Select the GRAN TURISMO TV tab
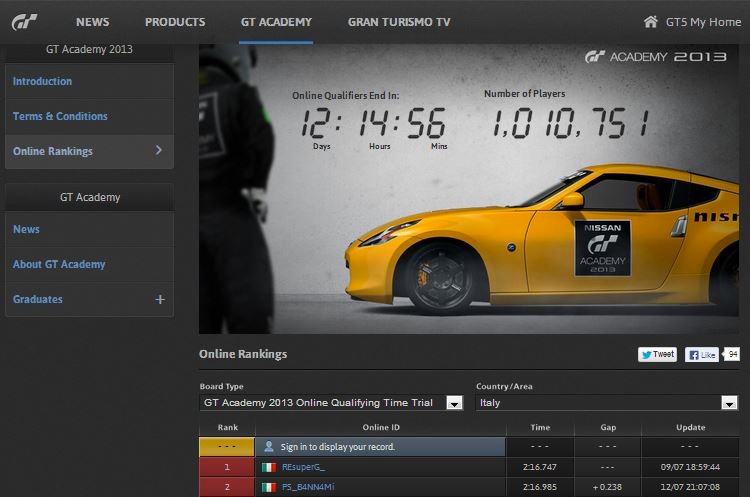The image size is (750, 497). coord(399,22)
